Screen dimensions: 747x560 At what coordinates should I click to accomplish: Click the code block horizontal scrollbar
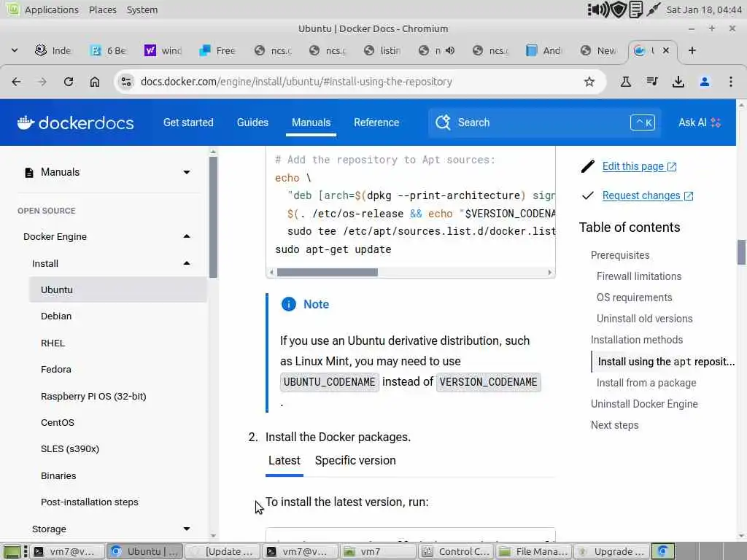[x=328, y=273]
